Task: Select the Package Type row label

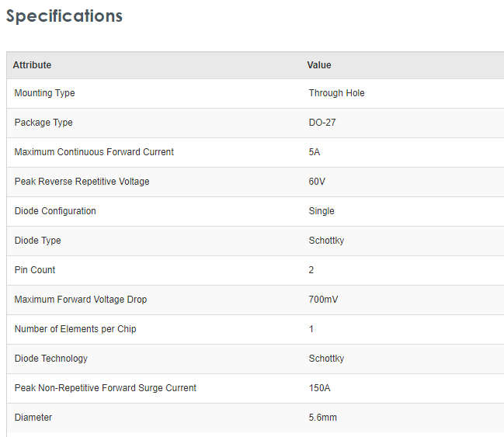Action: 43,123
